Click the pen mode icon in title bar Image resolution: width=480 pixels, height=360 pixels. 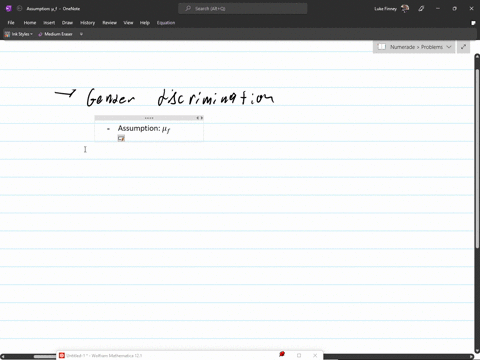pos(421,9)
